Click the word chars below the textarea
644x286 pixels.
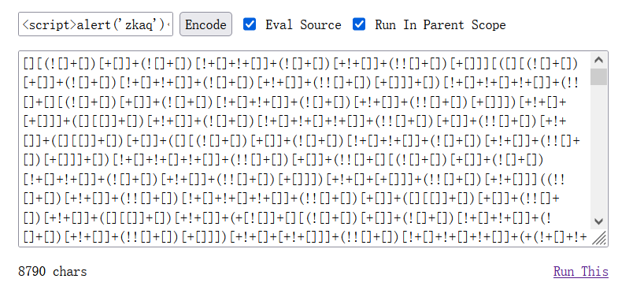tap(70, 272)
